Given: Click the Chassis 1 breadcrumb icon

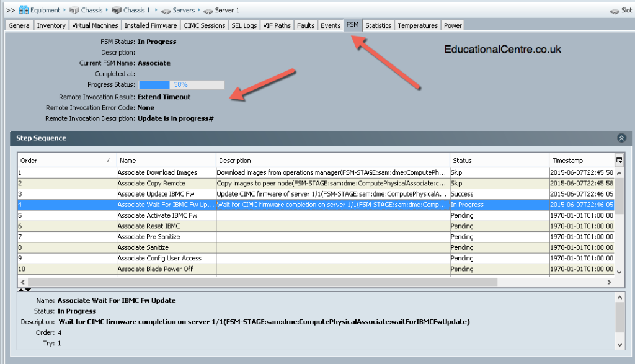Looking at the screenshot, I should coord(117,10).
